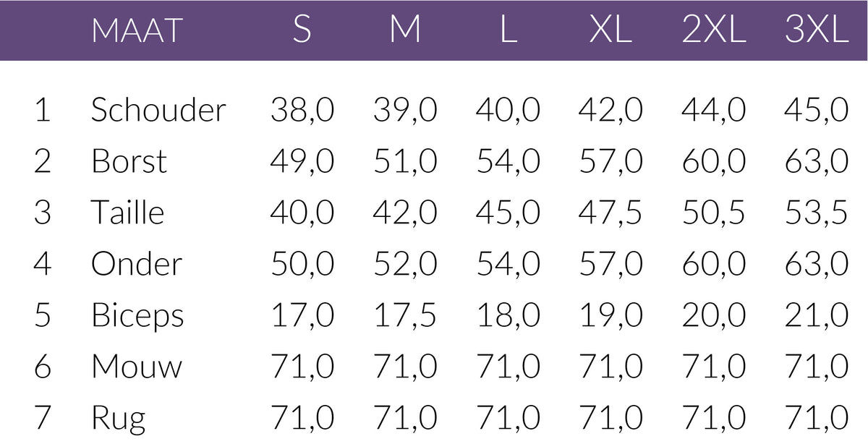Click the Onder row label
Image resolution: width=868 pixels, height=444 pixels.
click(136, 264)
